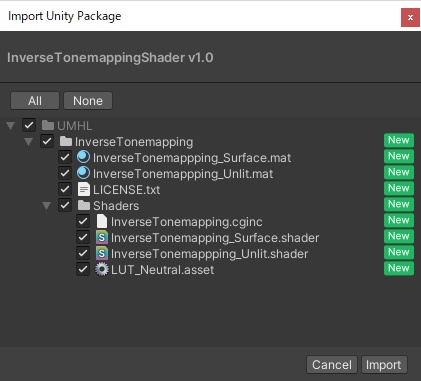Click the New badge beside InverseTonemapping folder
This screenshot has width=421, height=381.
tap(399, 140)
